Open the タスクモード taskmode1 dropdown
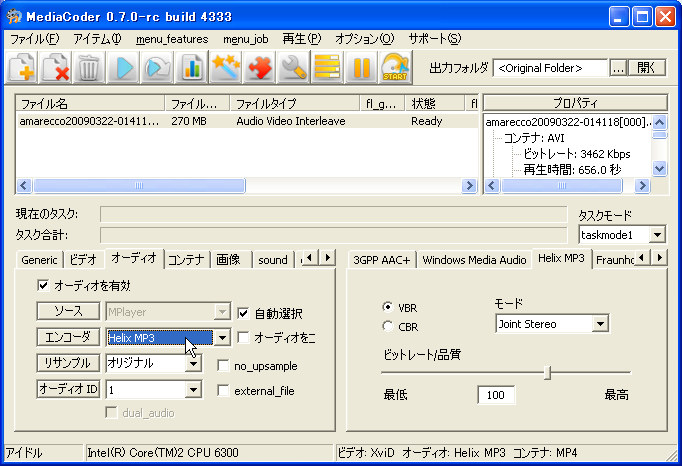The image size is (682, 466). 657,235
